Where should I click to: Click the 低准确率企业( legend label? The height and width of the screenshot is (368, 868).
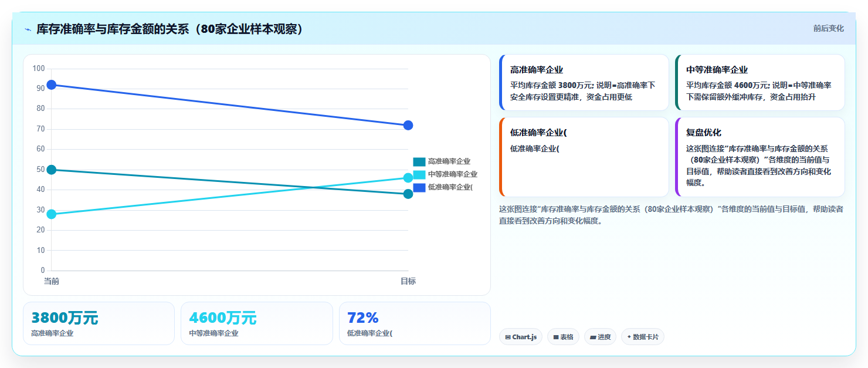[x=450, y=187]
